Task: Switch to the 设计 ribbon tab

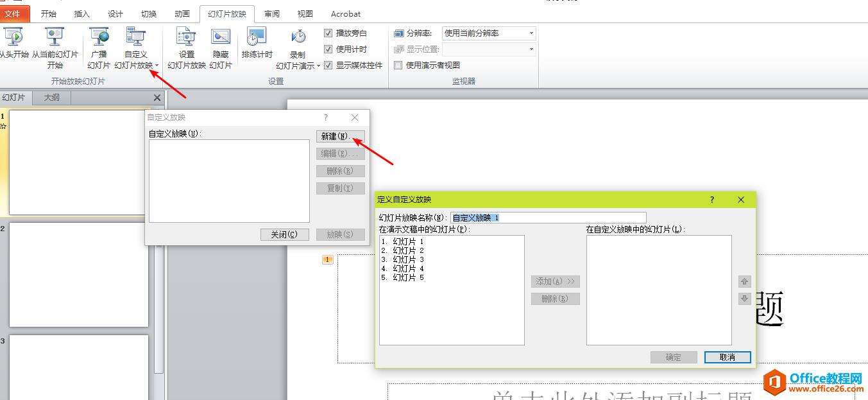Action: click(x=115, y=13)
